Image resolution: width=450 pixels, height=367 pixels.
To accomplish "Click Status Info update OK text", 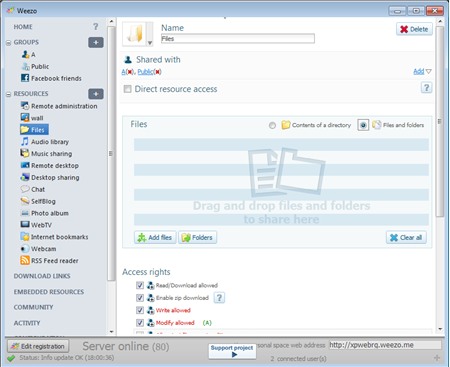I will click(67, 358).
